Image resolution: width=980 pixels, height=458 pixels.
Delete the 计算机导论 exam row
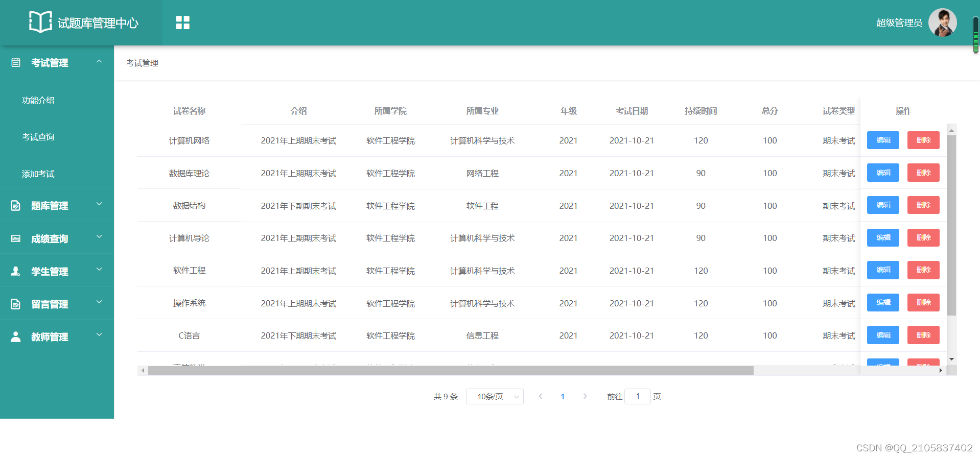click(x=923, y=237)
